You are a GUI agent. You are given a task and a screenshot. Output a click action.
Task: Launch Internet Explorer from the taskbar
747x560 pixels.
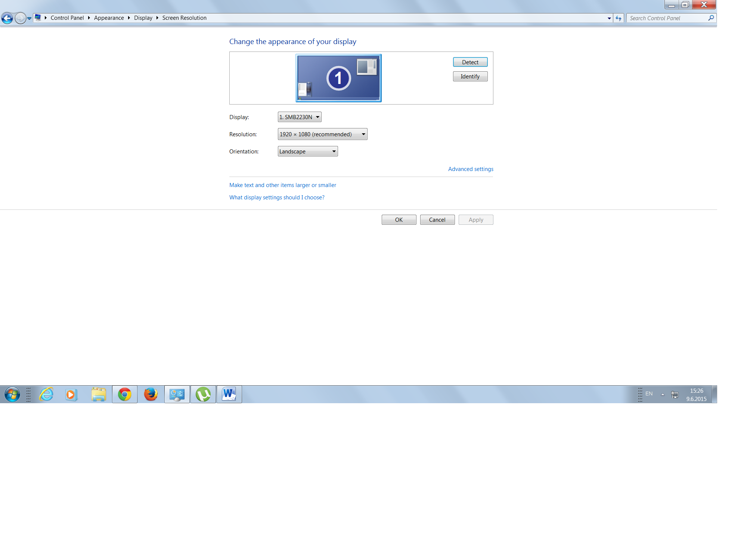tap(46, 394)
